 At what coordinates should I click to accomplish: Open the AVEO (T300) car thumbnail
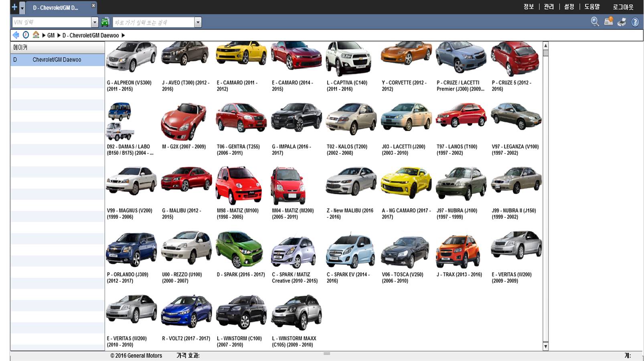tap(185, 54)
